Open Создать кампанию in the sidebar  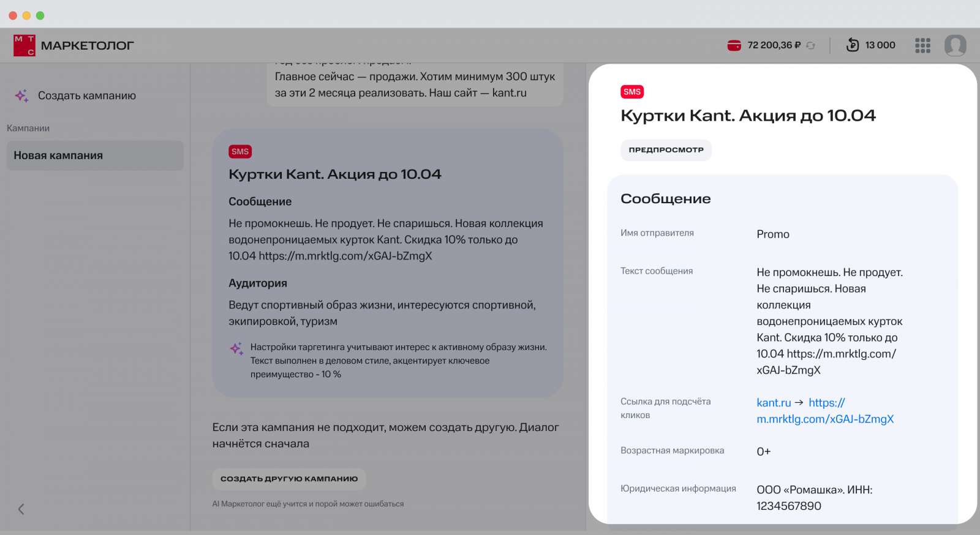tap(86, 95)
